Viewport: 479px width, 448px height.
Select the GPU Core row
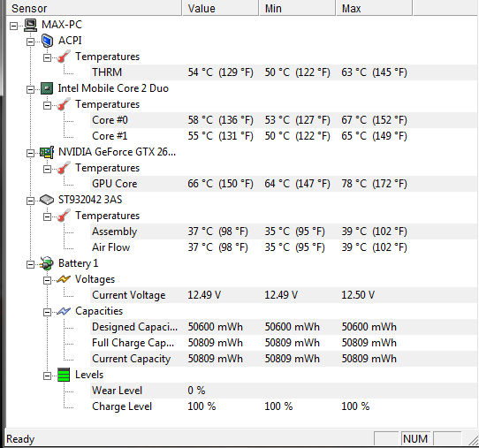click(284, 184)
